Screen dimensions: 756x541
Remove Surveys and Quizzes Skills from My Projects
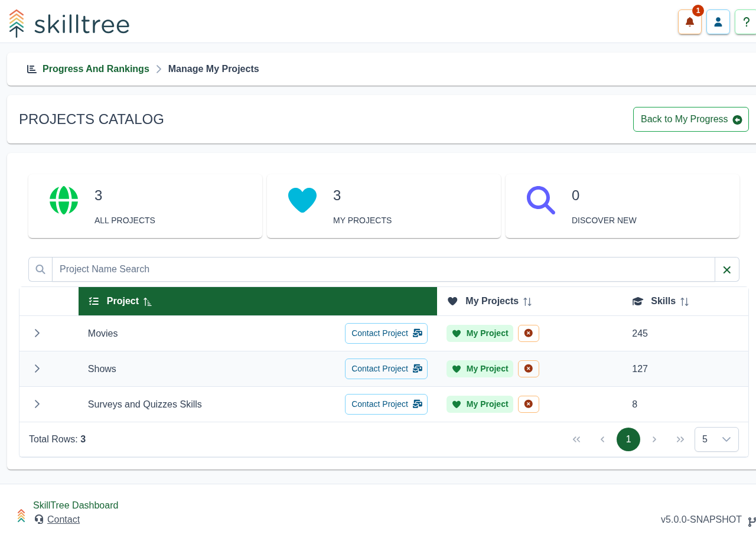(x=528, y=404)
